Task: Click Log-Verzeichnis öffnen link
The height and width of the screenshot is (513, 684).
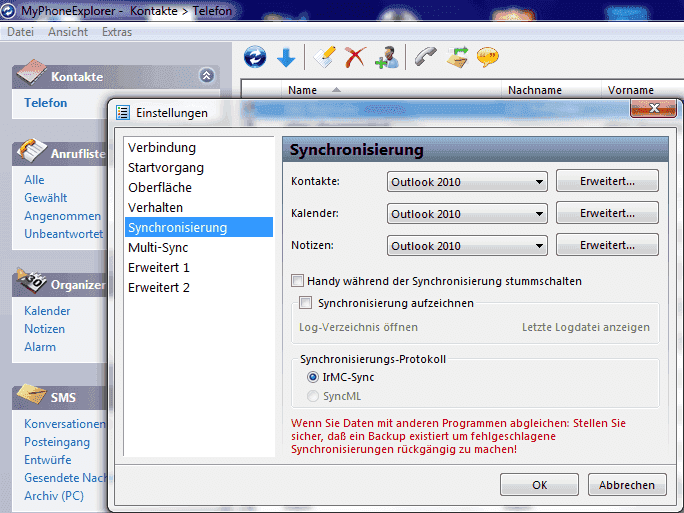Action: pos(358,327)
